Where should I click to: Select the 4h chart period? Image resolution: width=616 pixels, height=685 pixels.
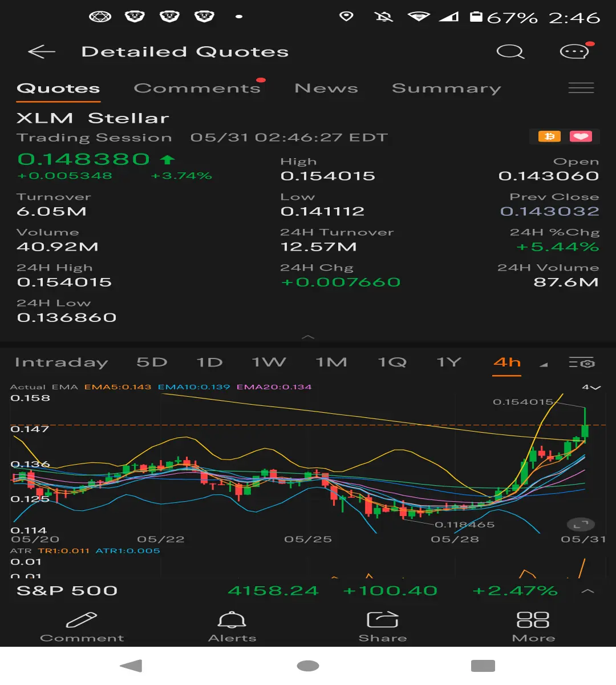tap(507, 362)
